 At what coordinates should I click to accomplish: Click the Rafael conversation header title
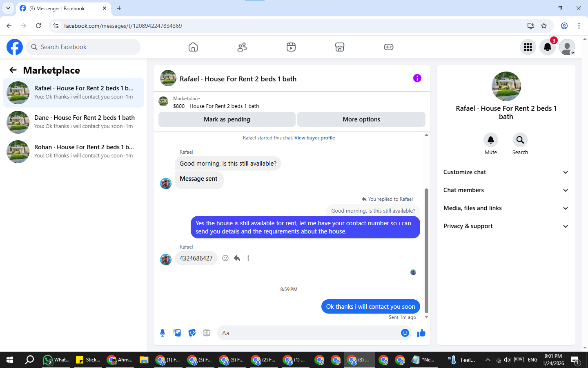238,79
